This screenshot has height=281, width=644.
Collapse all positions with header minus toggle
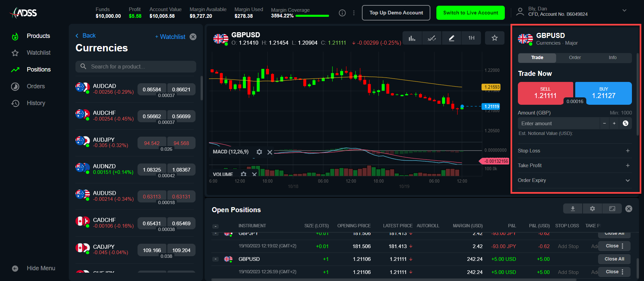click(x=216, y=226)
